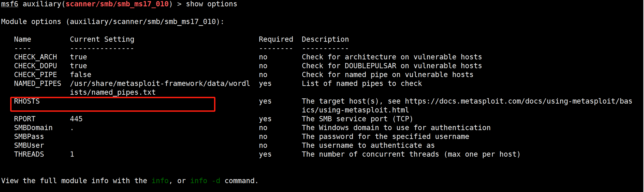Click the "false" value for CHECK_PIPE
Screen dimensions: 644x192
(80, 75)
